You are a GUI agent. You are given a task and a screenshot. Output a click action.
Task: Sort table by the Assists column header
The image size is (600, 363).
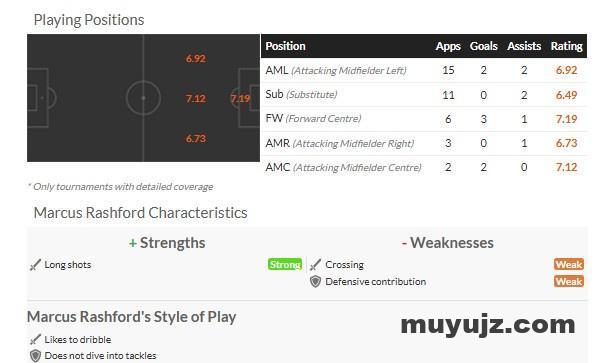(x=524, y=46)
